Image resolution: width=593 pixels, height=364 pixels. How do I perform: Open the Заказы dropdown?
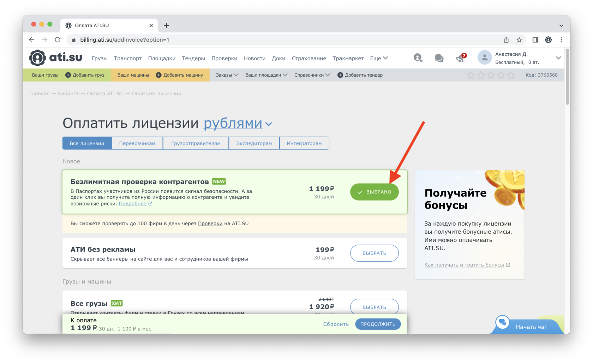click(227, 75)
